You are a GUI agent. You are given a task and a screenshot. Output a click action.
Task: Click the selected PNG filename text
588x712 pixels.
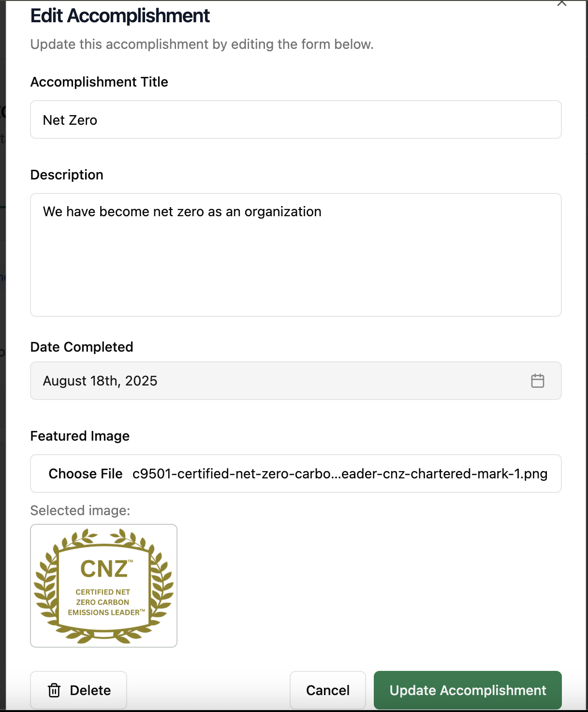click(x=339, y=474)
